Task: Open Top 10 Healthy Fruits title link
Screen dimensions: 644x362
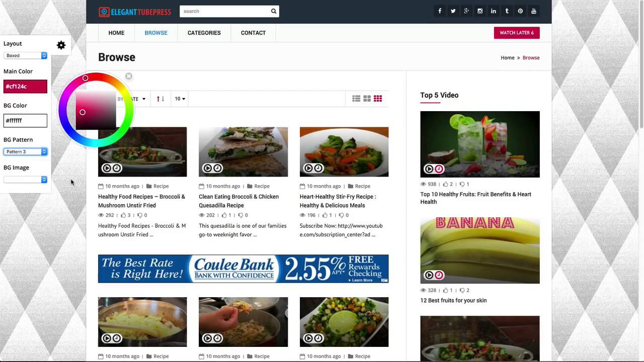Action: [x=476, y=198]
